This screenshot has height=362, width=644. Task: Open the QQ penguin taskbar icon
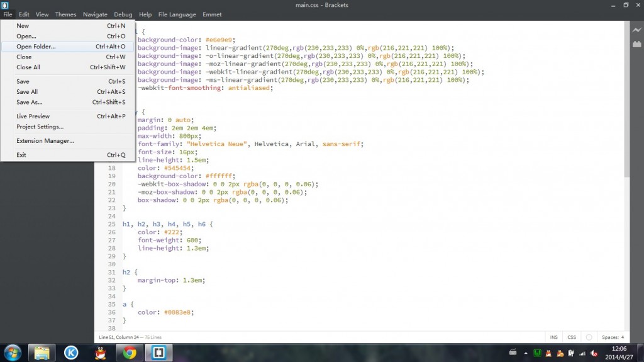100,353
